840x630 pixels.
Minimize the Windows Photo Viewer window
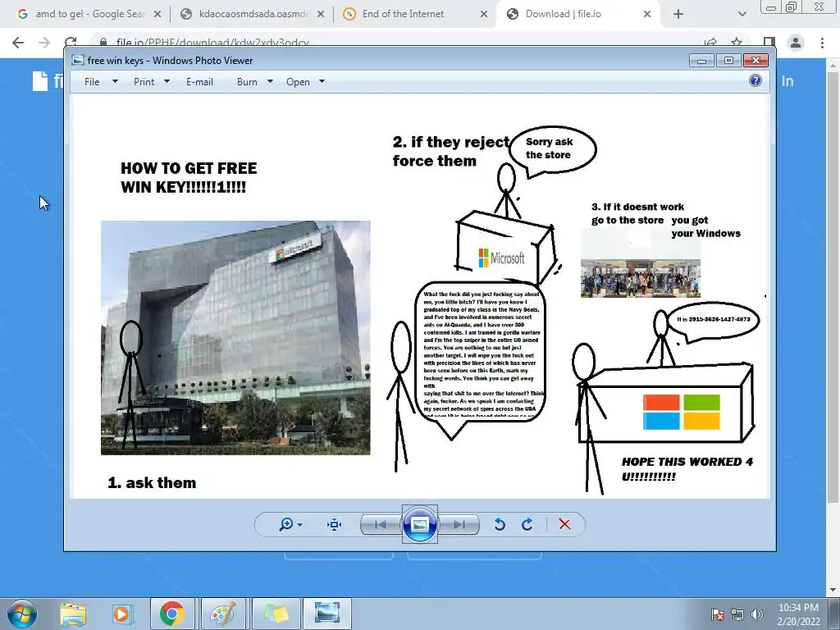[x=701, y=61]
